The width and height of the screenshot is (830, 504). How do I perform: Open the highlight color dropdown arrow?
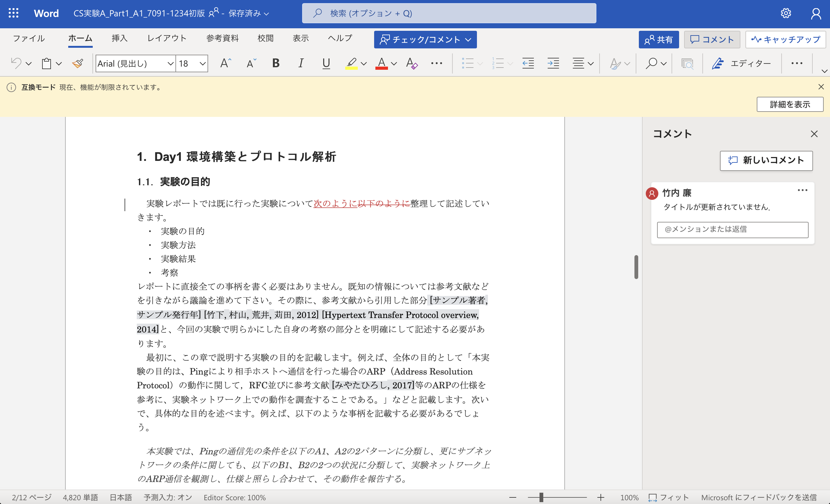coord(363,63)
